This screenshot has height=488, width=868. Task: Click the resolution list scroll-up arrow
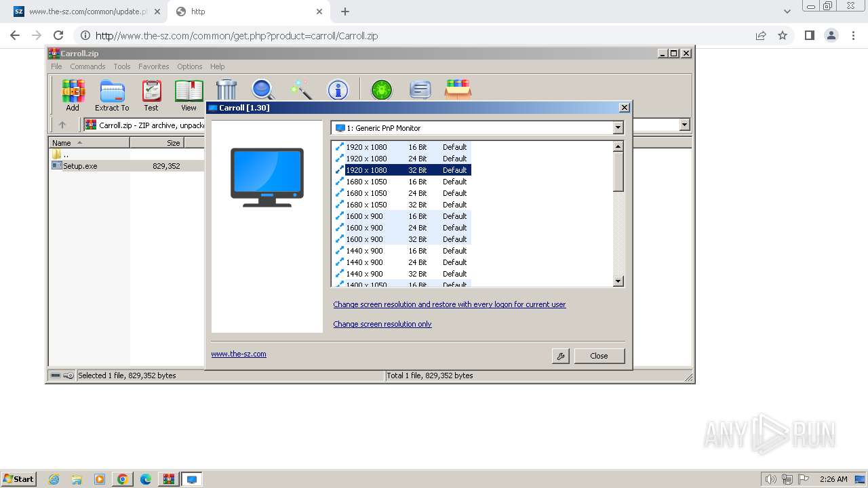click(x=618, y=146)
